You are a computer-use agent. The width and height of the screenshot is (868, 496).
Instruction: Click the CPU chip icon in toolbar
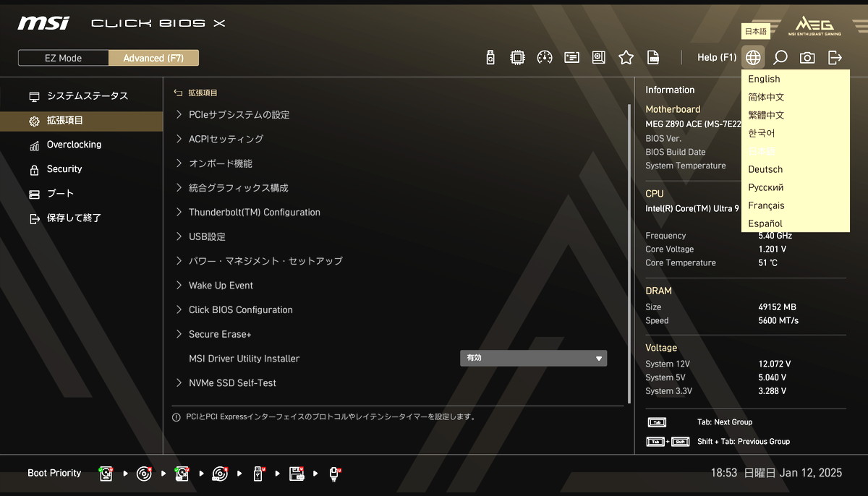517,58
